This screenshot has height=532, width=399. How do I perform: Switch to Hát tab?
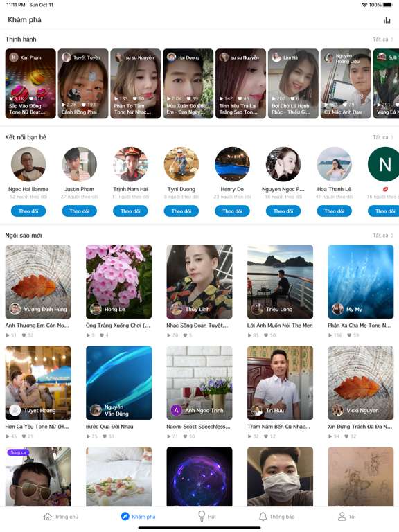click(x=207, y=516)
